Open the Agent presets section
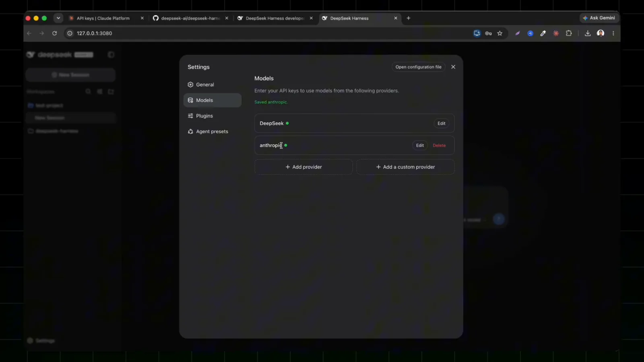Screen dimensions: 644x362 (x=212, y=132)
